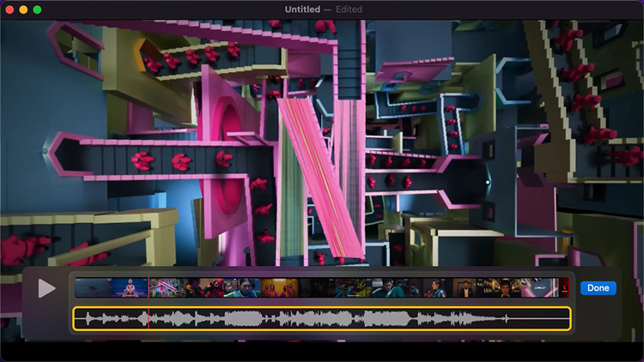Click the yellow minimize window button
The height and width of the screenshot is (362, 644).
pos(23,9)
